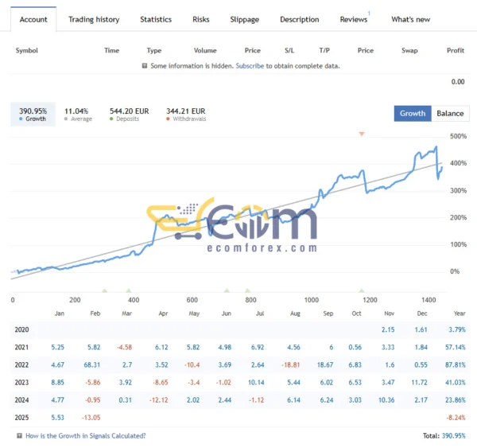Sort by the Symbol column header
Viewport: 477px width, 448px height.
pos(26,50)
